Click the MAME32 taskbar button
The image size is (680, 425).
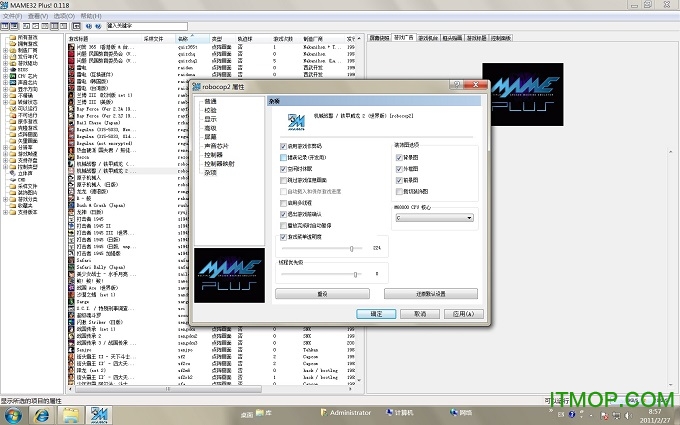click(99, 415)
